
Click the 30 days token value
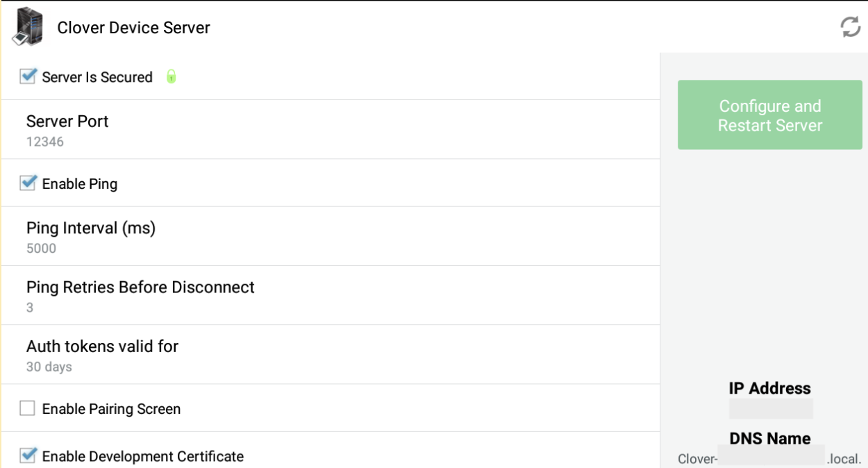tap(49, 367)
